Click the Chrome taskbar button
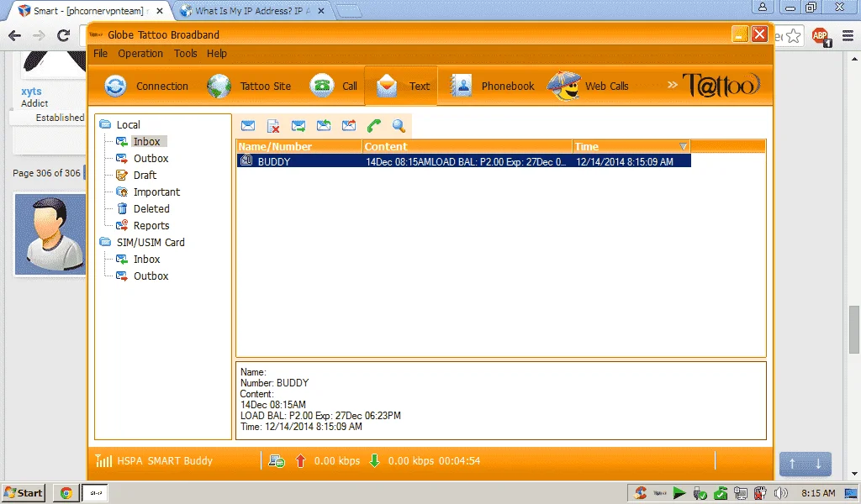Screen dimensions: 861x504 tap(66, 493)
